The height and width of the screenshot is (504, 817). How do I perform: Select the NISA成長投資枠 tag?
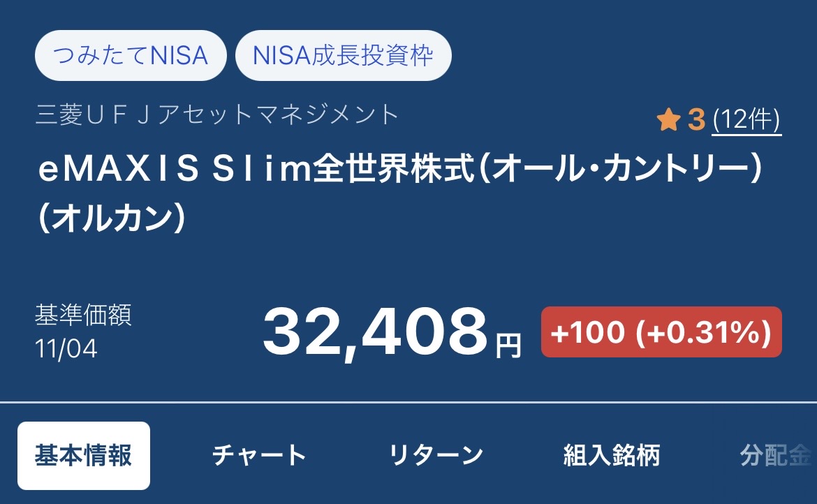[343, 55]
